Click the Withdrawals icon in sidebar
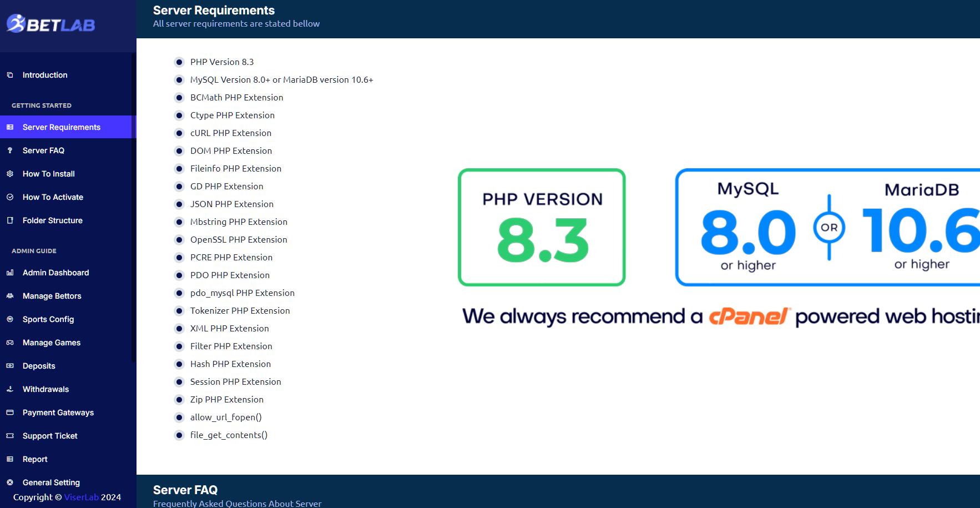Image resolution: width=980 pixels, height=508 pixels. coord(10,389)
